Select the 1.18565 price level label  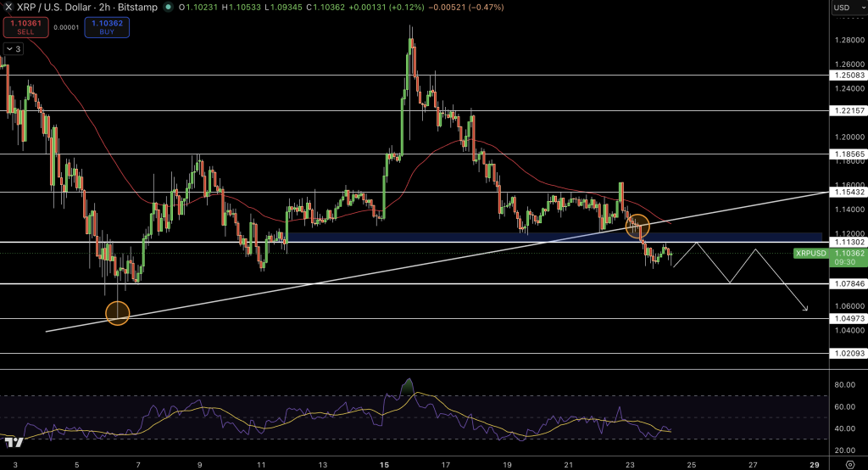[x=849, y=154]
